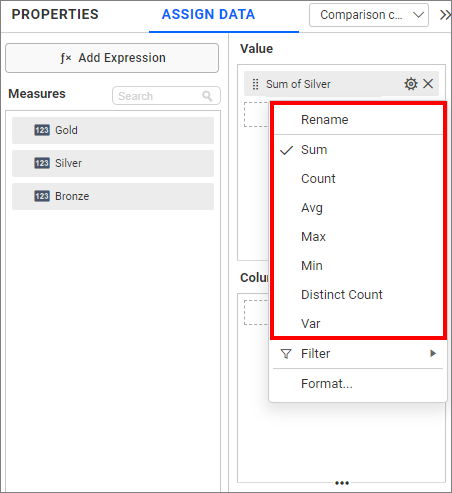Switch to the PROPERTIES tab
452x493 pixels.
[x=55, y=14]
